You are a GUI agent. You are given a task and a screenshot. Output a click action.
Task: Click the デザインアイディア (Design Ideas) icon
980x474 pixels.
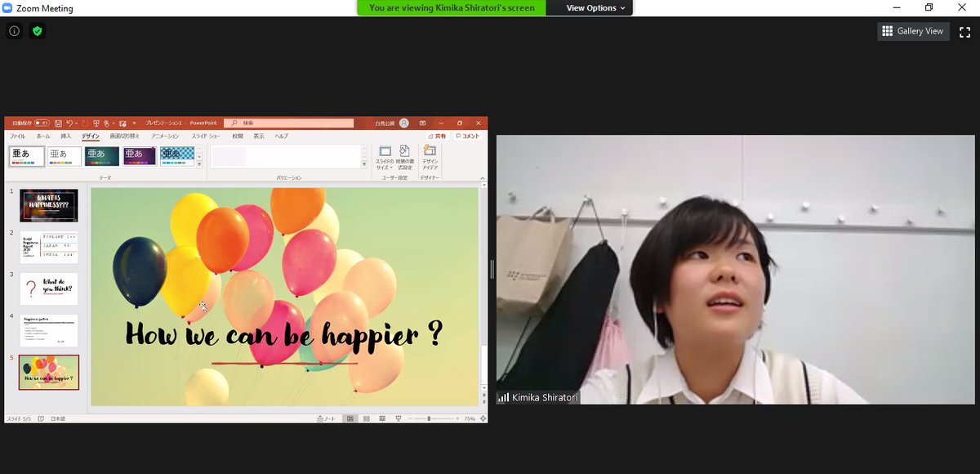point(430,157)
